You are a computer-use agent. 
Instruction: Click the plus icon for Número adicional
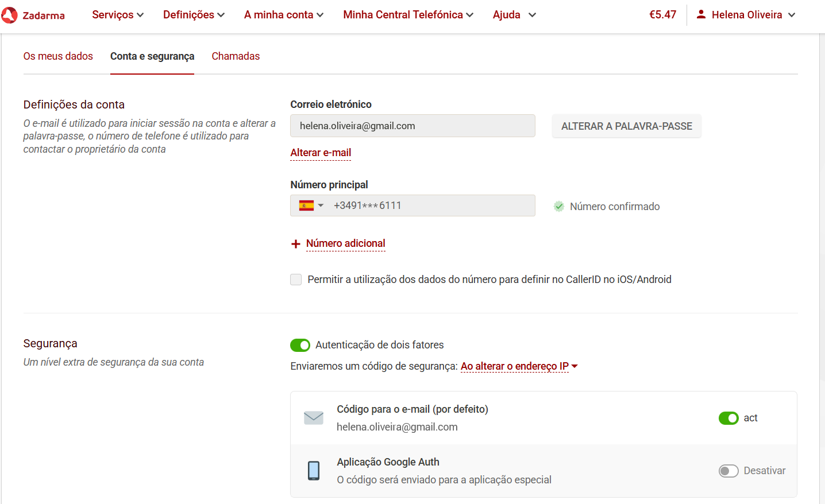[x=296, y=244]
